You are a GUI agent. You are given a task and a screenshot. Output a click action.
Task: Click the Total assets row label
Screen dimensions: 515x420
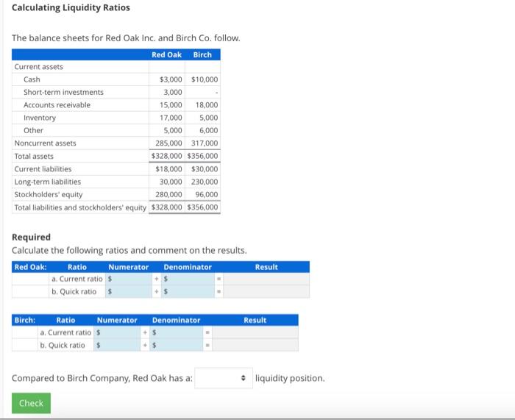click(34, 157)
